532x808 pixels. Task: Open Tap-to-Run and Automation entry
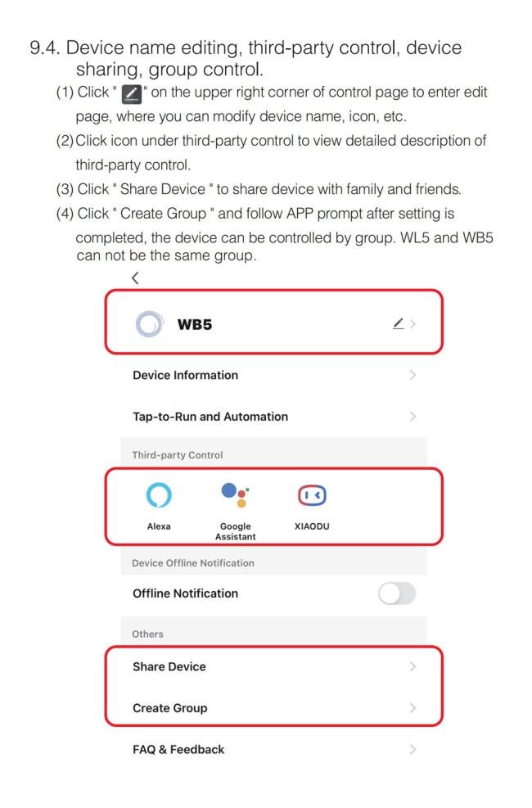[x=274, y=417]
